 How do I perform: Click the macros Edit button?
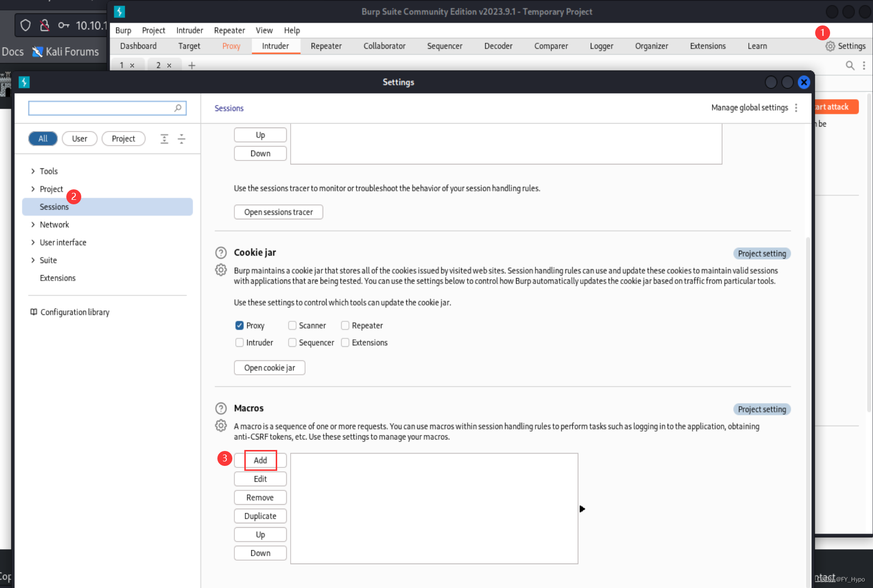point(260,479)
